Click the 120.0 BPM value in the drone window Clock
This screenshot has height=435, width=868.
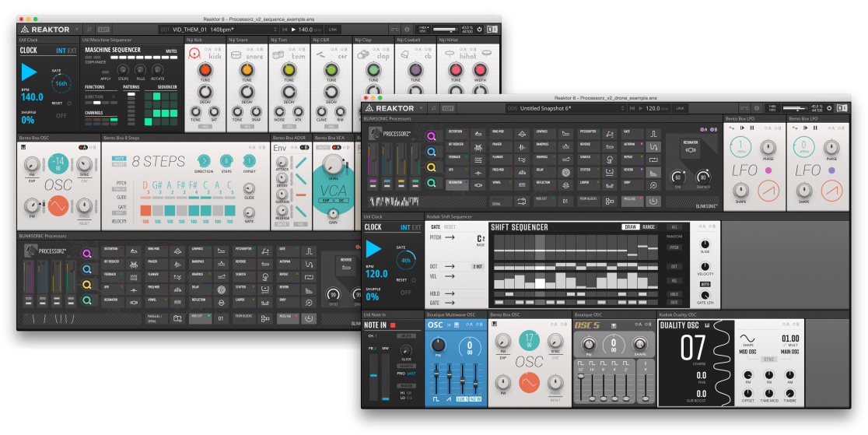(376, 274)
